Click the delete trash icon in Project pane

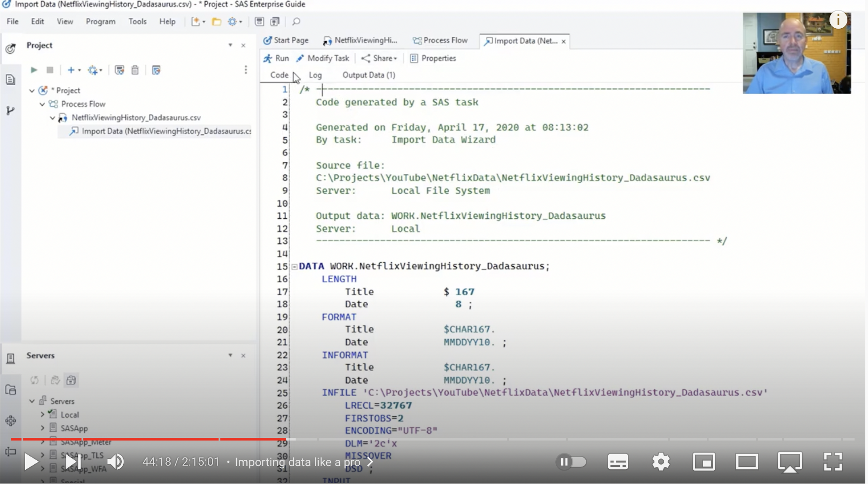135,70
